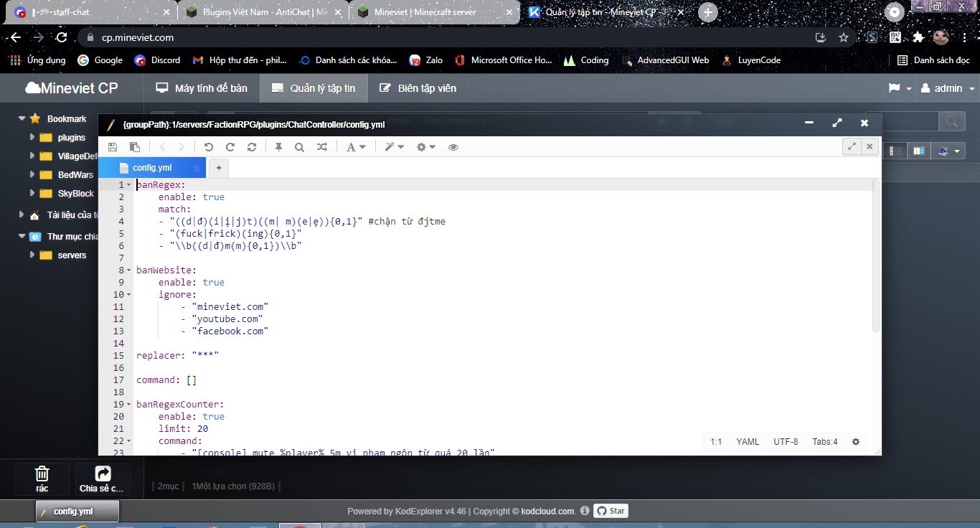The width and height of the screenshot is (980, 528).
Task: Click the pin icon in editor toolbar
Action: coord(278,147)
